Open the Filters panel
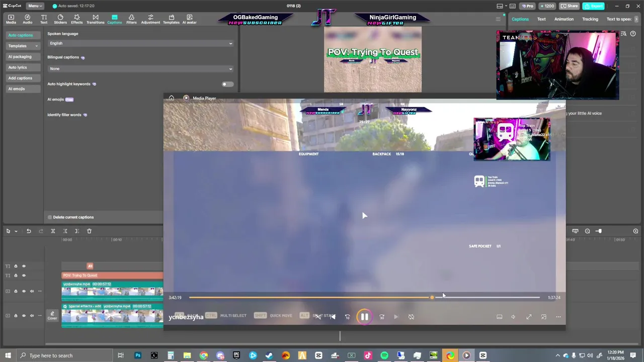 [131, 19]
